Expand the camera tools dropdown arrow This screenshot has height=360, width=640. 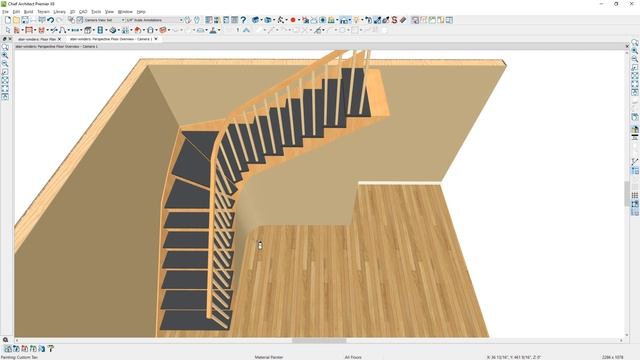coord(262,20)
